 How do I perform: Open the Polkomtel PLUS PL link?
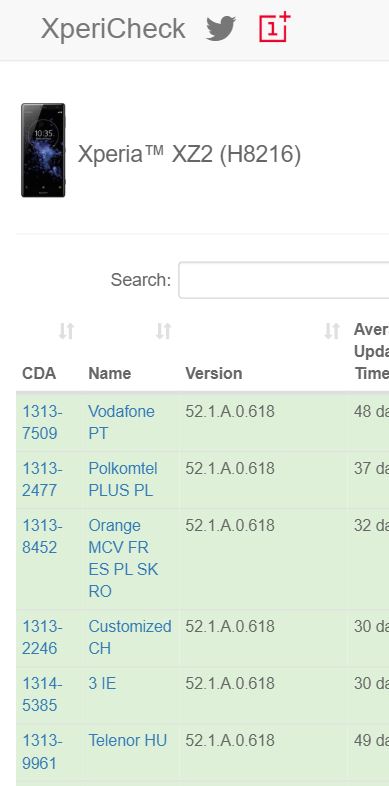(123, 479)
